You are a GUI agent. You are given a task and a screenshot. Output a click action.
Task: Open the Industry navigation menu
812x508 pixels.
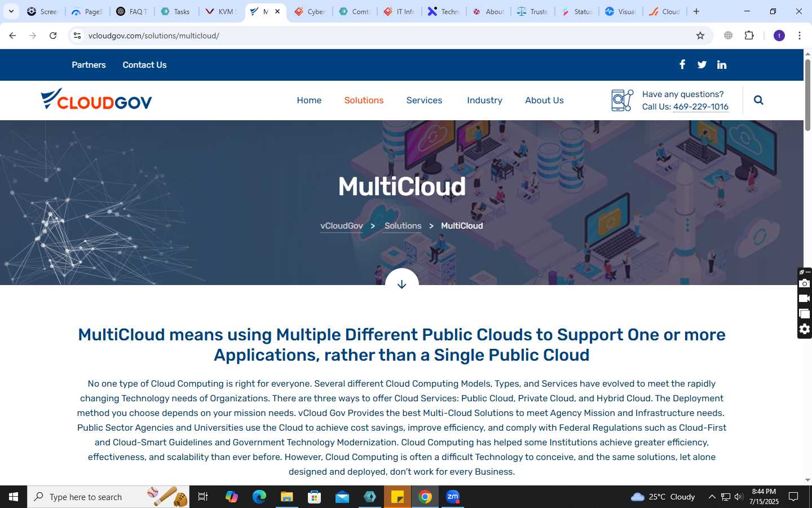484,100
